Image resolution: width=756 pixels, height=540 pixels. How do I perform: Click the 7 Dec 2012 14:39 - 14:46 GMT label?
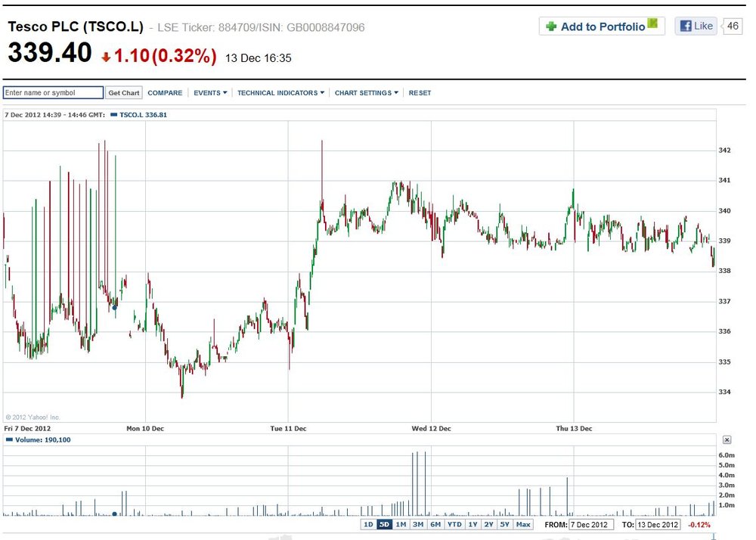[x=55, y=115]
